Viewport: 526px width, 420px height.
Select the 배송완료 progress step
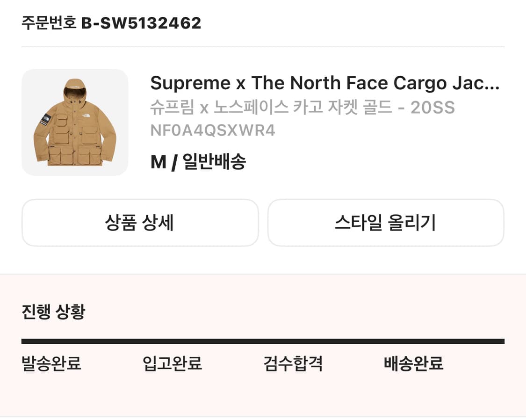click(x=413, y=364)
